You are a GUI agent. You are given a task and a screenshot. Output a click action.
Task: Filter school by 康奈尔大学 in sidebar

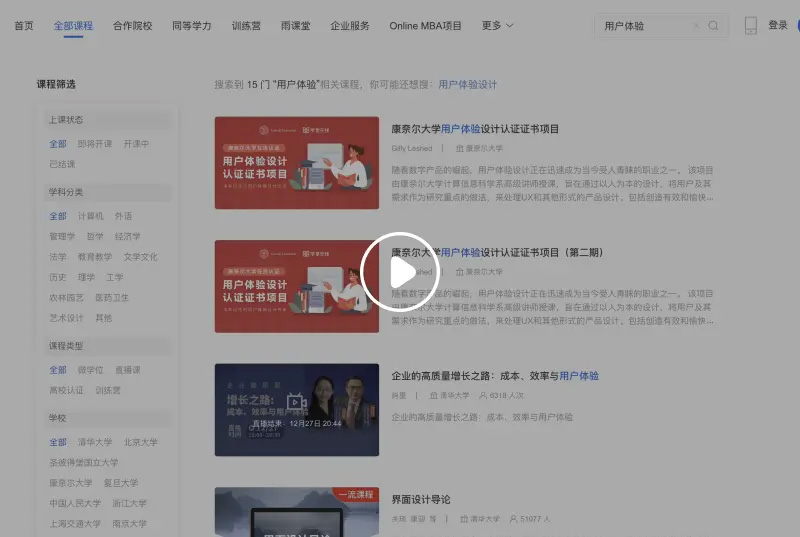pyautogui.click(x=70, y=483)
